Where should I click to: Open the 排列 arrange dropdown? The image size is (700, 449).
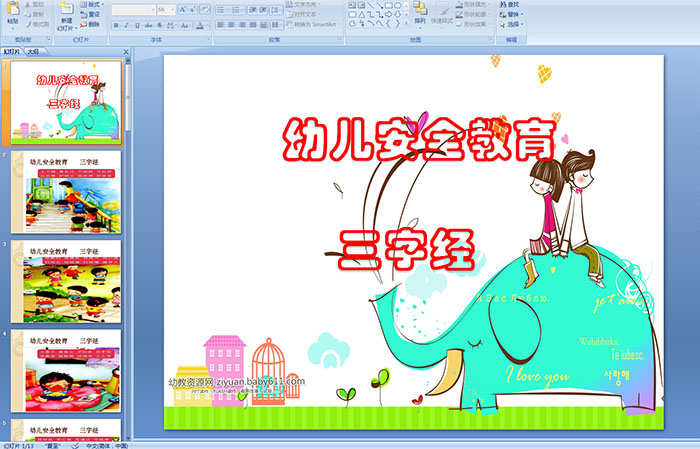pos(420,15)
